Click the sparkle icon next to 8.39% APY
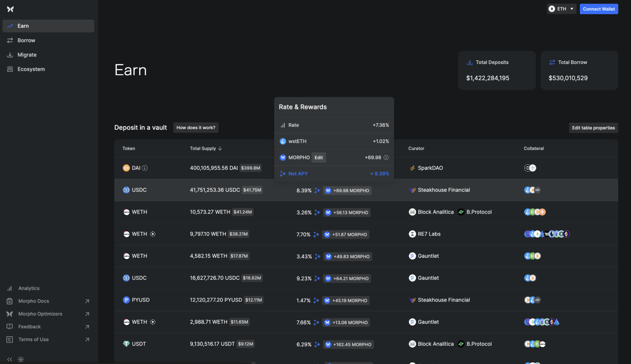The height and width of the screenshot is (364, 631). pos(317,190)
